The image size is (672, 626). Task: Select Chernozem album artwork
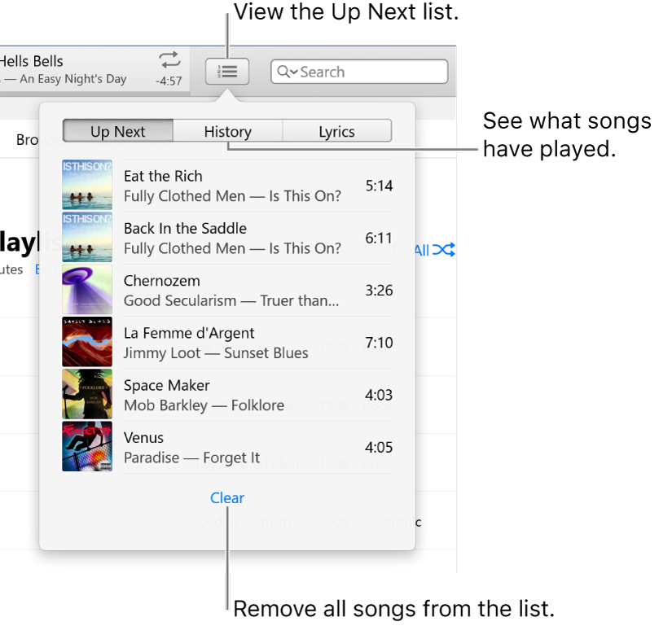[87, 289]
